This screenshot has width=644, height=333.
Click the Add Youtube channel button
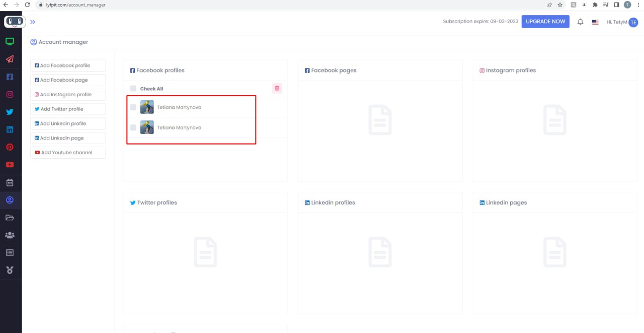coord(68,153)
